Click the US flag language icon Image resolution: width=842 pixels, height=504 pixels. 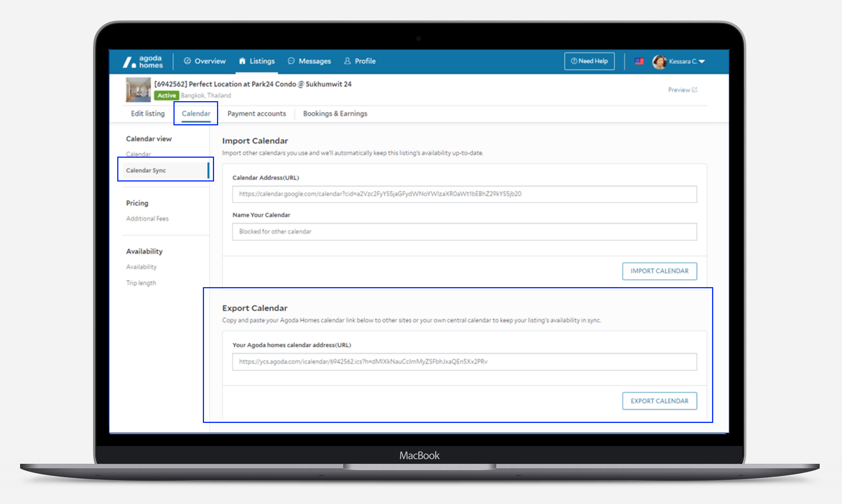tap(639, 61)
